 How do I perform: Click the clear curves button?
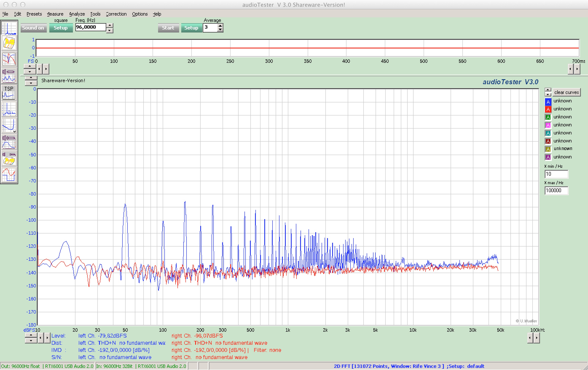567,92
